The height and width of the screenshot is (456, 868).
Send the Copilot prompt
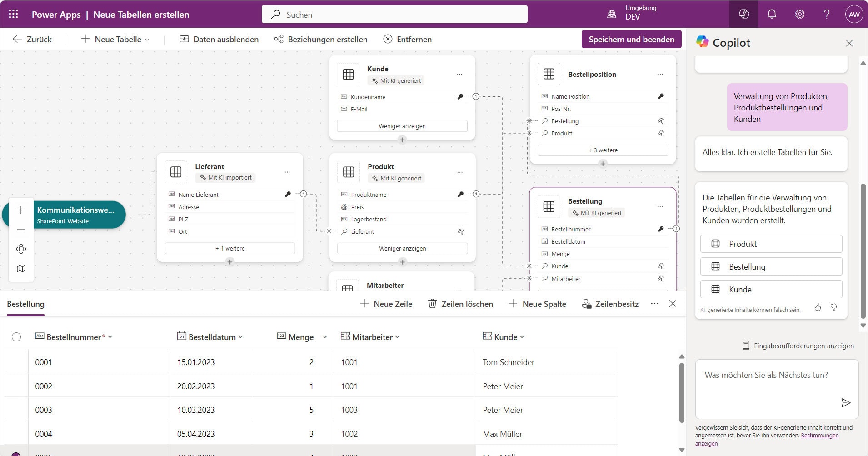pos(845,403)
